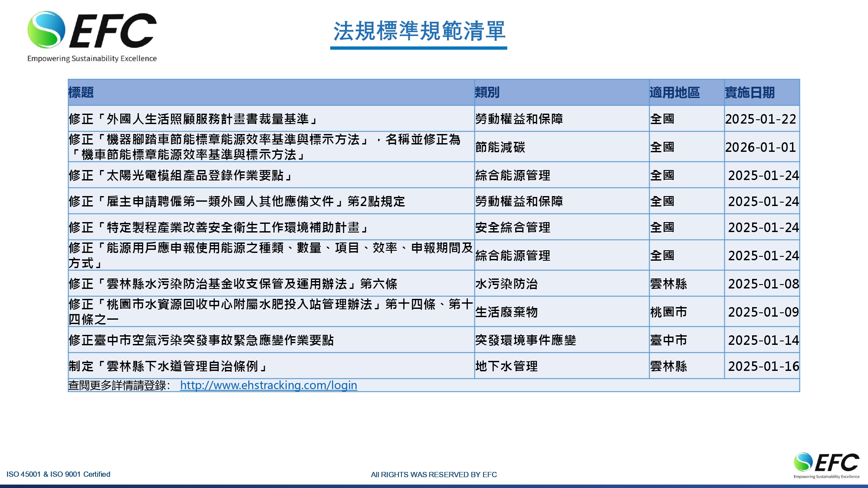Click the date 2025-01-16
868x488 pixels.
[x=763, y=366]
